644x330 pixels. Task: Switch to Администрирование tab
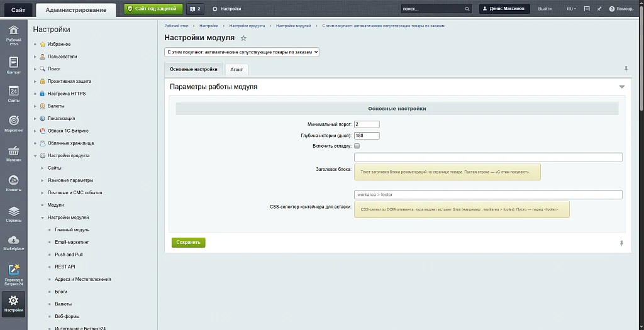pos(76,10)
